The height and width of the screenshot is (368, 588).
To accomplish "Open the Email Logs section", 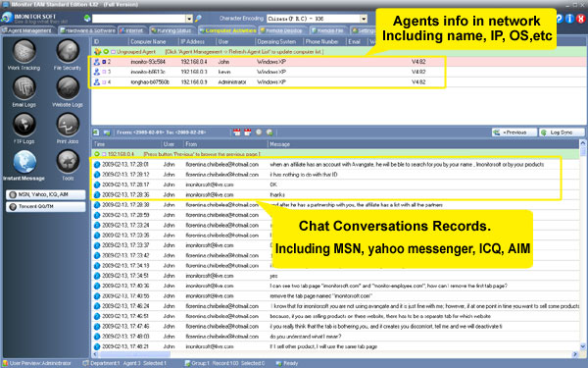I will coord(24,88).
